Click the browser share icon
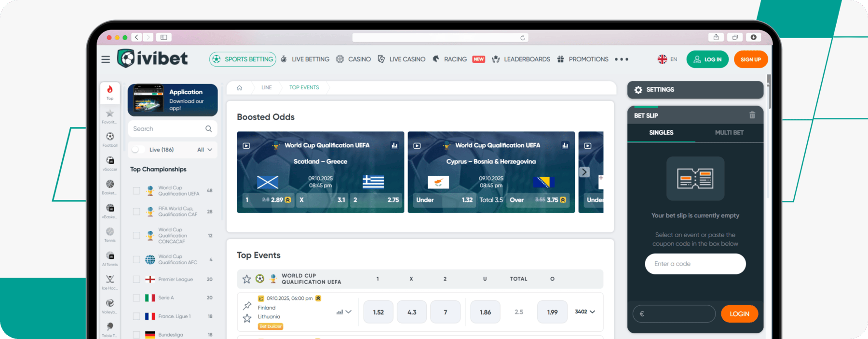 point(716,37)
